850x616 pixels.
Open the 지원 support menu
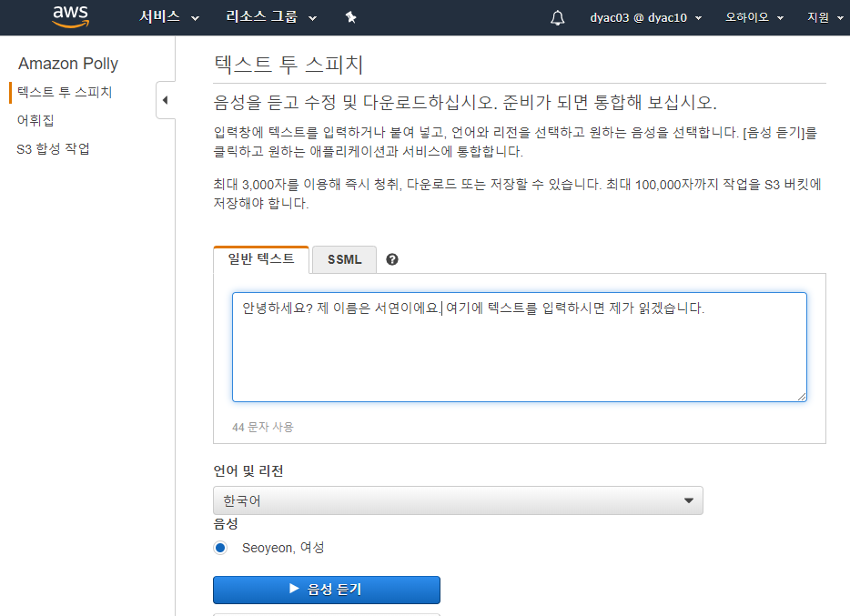tap(825, 17)
